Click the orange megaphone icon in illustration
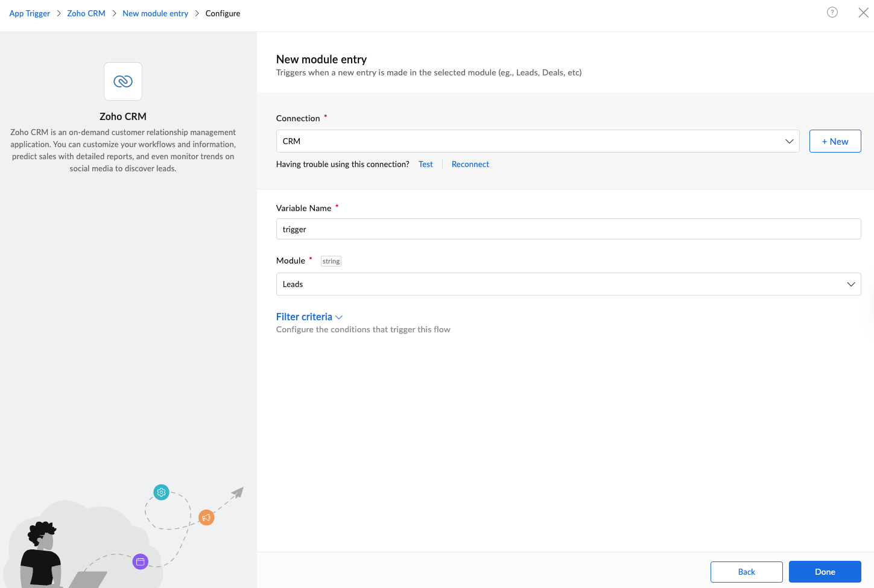Screen dimensions: 874x588 click(206, 517)
